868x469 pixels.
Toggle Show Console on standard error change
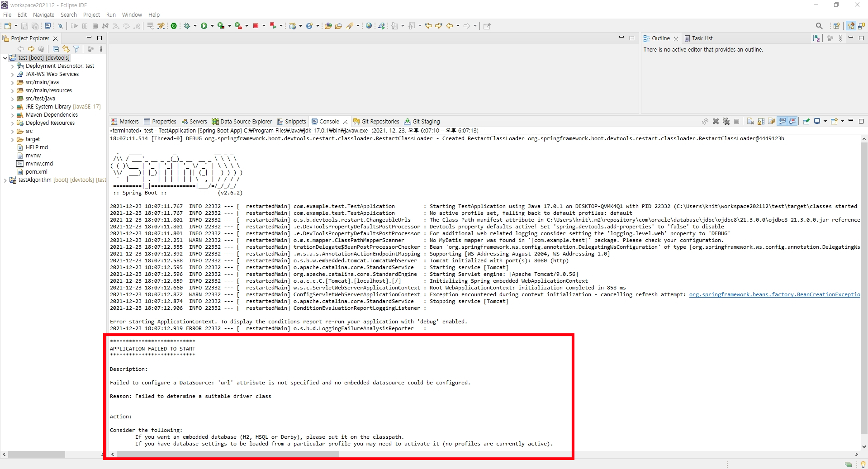point(792,121)
